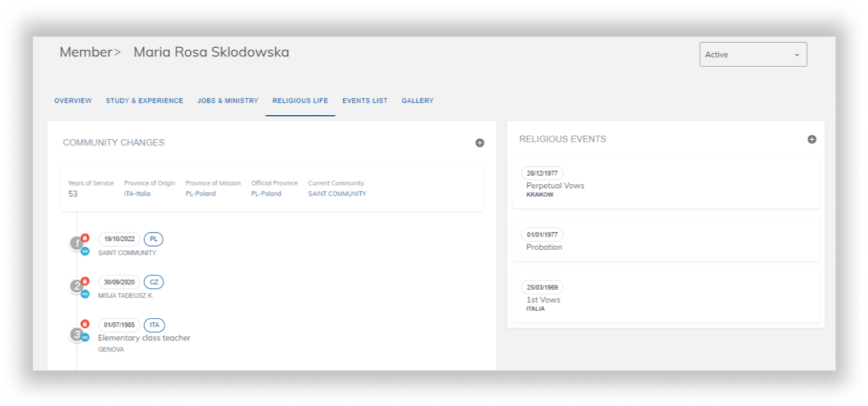Open the GALLERY tab

click(x=417, y=100)
